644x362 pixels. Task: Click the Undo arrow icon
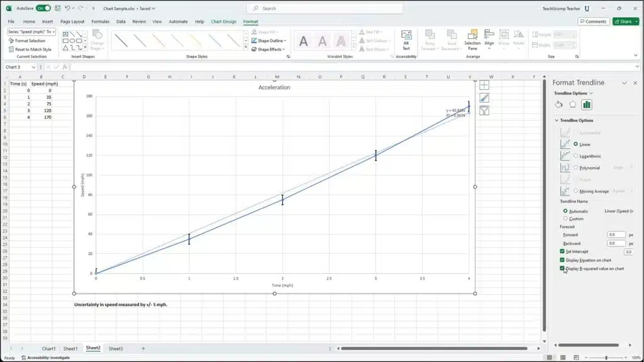67,8
